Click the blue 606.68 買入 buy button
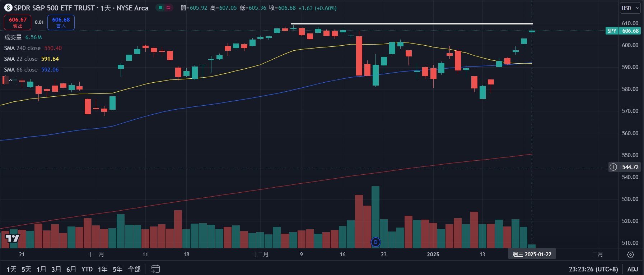Viewport: 644px width, 275px height. (x=61, y=22)
